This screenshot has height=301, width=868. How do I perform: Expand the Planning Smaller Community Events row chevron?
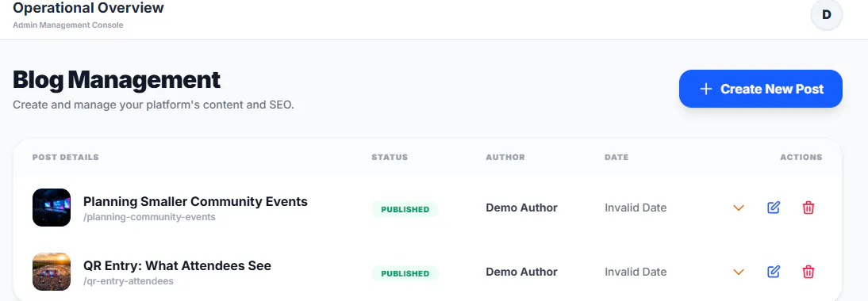coord(739,208)
